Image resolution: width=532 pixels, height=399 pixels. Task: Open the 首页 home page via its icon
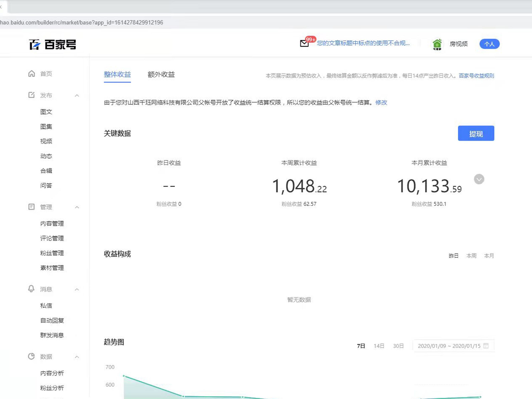(32, 74)
